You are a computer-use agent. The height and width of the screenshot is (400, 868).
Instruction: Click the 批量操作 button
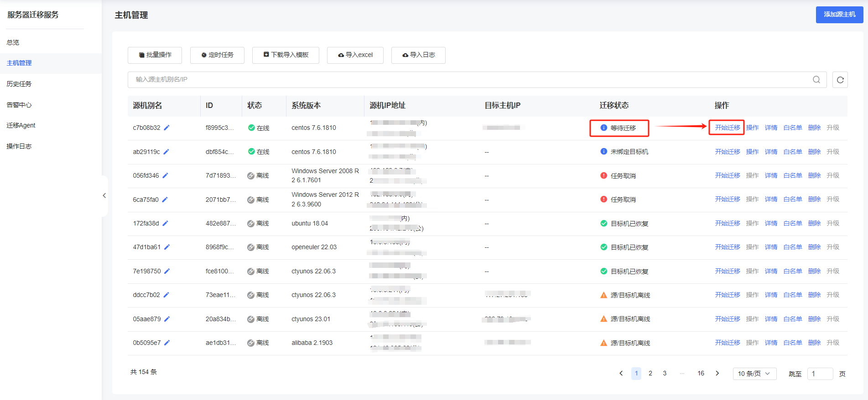[x=155, y=55]
